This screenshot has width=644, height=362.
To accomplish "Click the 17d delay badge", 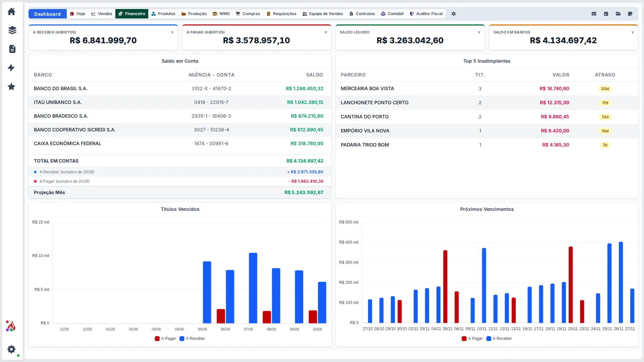I will [605, 103].
